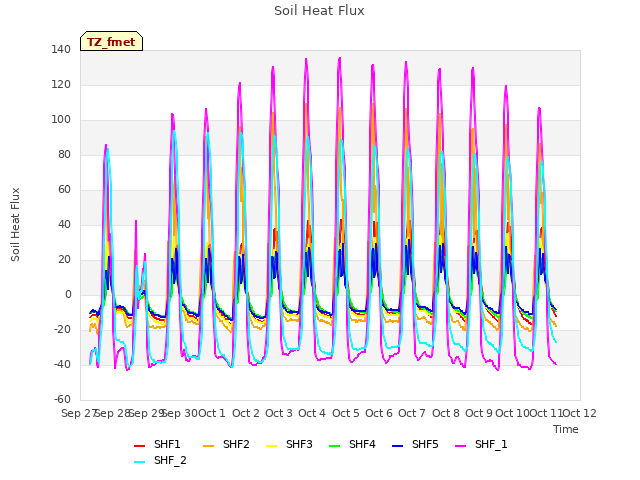Click the Oct 1 x-axis label
Viewport: 640px width, 480px height.
[x=212, y=413]
